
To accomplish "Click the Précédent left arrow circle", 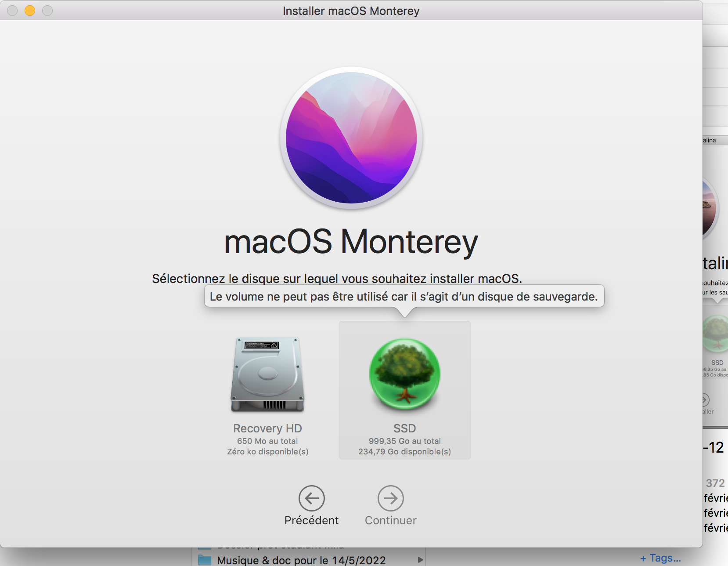I will pyautogui.click(x=311, y=498).
